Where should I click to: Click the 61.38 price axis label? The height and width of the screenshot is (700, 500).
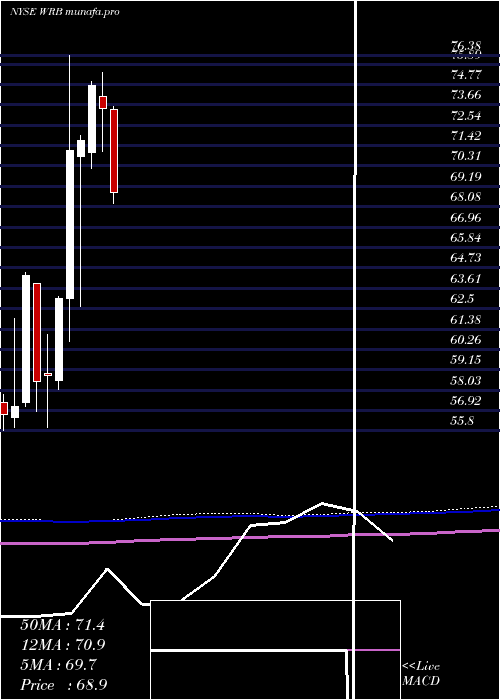tap(466, 319)
